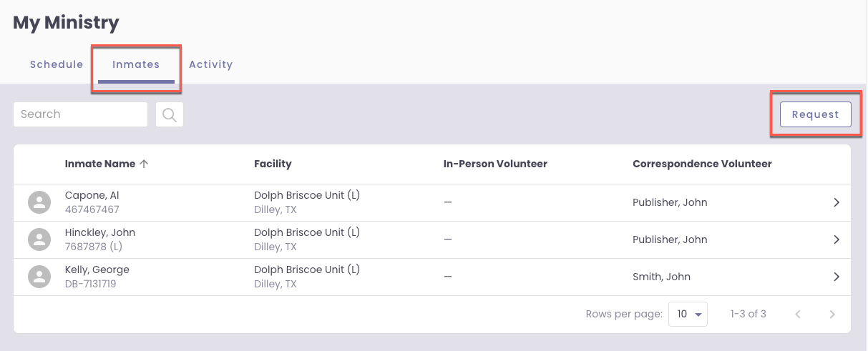Sort by Facility column header
Viewport: 868px width, 351px height.
click(273, 164)
